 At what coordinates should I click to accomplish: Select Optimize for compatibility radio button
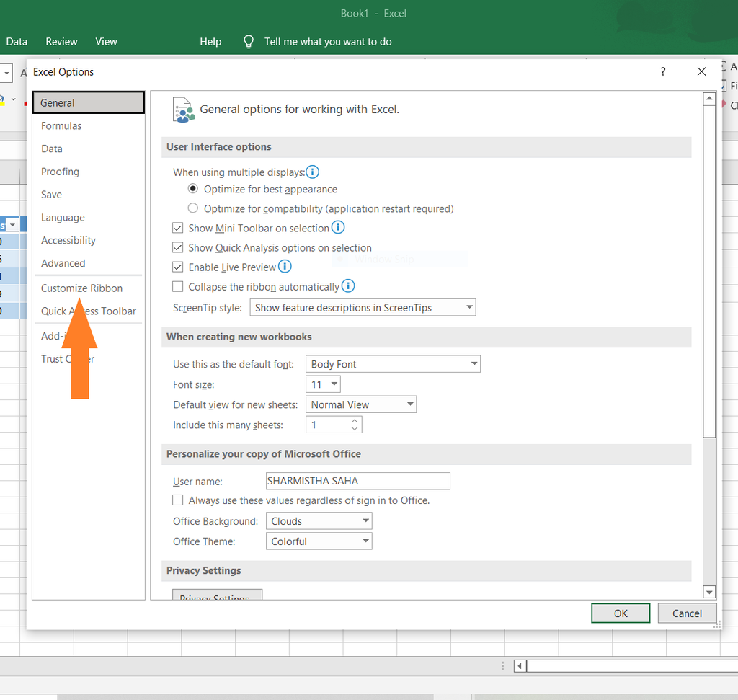pos(192,208)
